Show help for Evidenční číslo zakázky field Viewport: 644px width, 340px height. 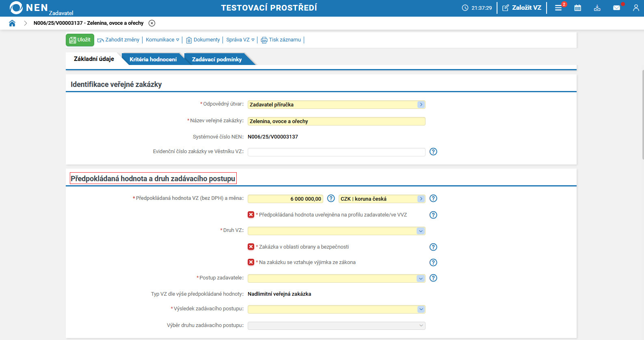[433, 152]
